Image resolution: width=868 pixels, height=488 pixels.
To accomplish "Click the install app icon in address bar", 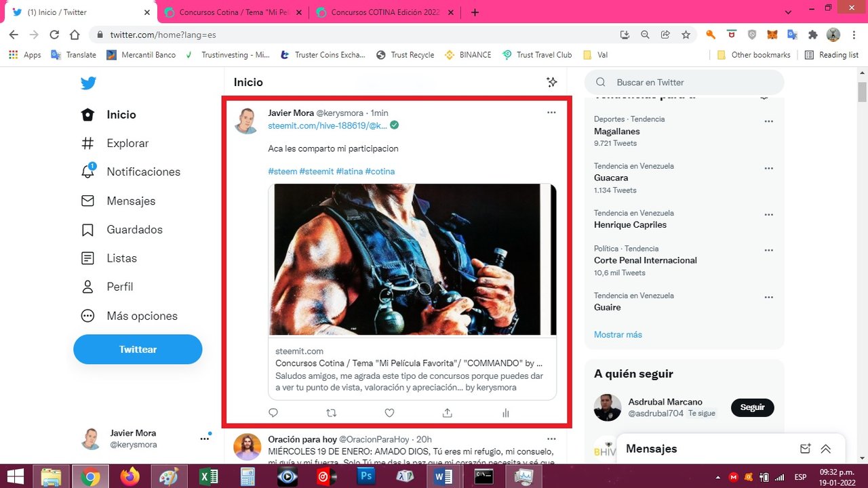I will click(625, 35).
